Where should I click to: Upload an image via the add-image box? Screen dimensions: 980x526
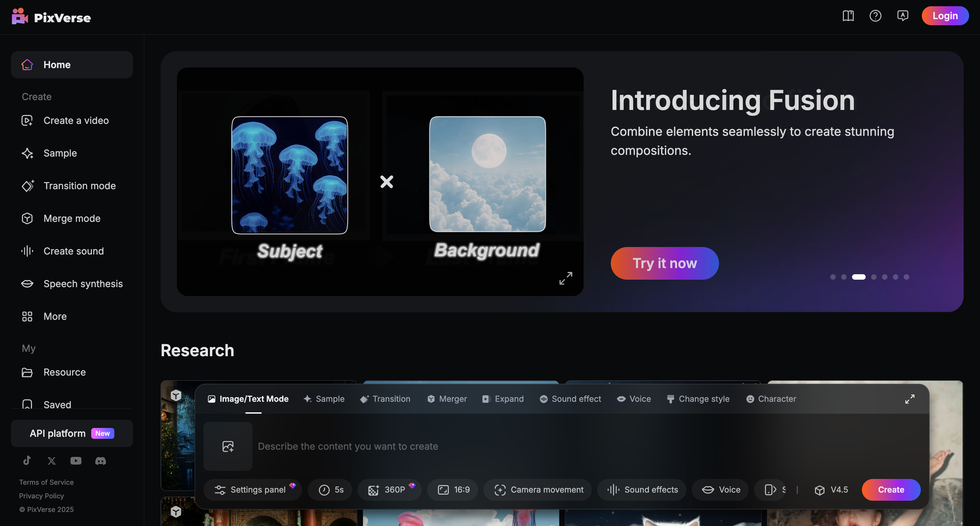click(228, 447)
